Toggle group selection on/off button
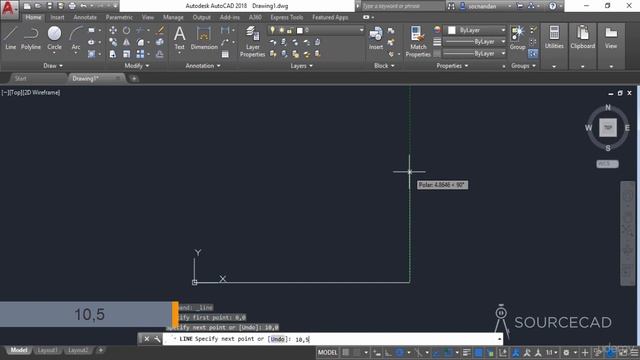 (x=533, y=53)
